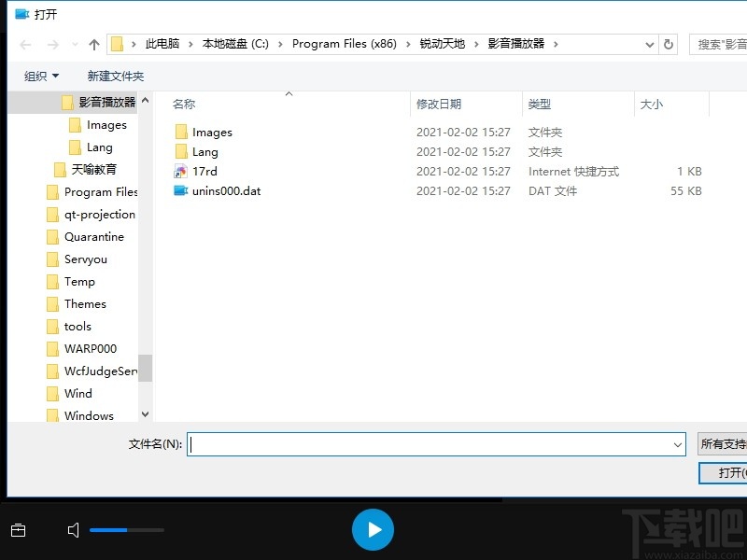Screen dimensions: 747x560
Task: Sort files by the 修改日期 column header
Action: click(437, 104)
